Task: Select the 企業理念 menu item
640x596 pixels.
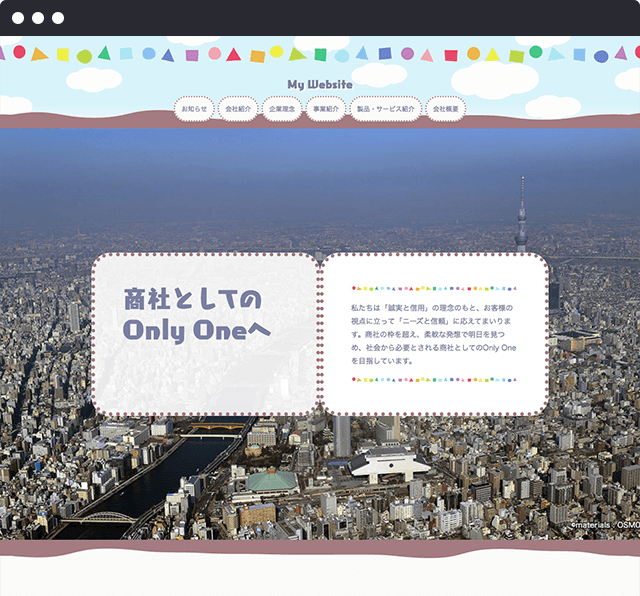Action: [282, 109]
